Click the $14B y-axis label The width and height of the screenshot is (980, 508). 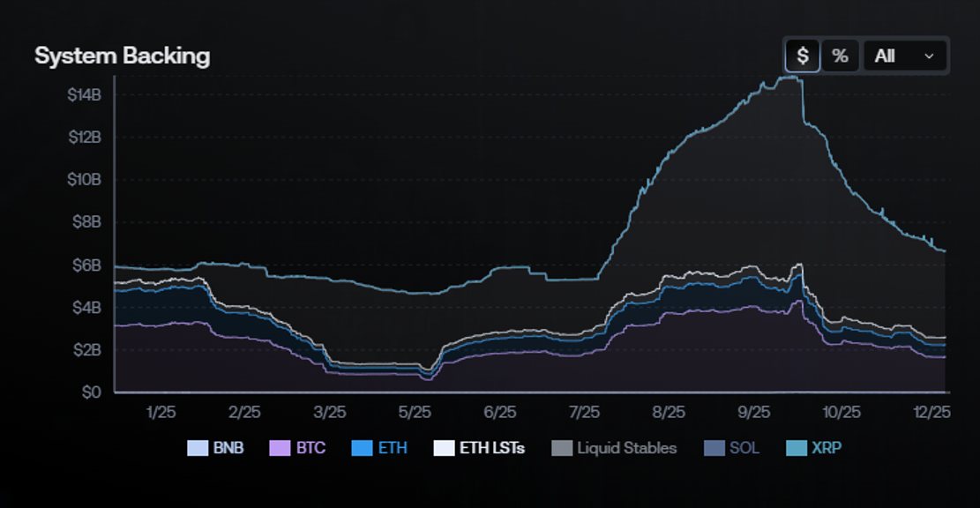(86, 94)
